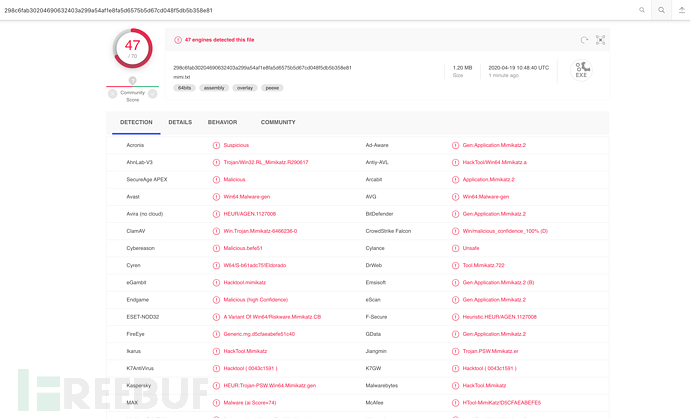690x418 pixels.
Task: Click the Antiy-AVL HackTool result
Action: pos(494,162)
